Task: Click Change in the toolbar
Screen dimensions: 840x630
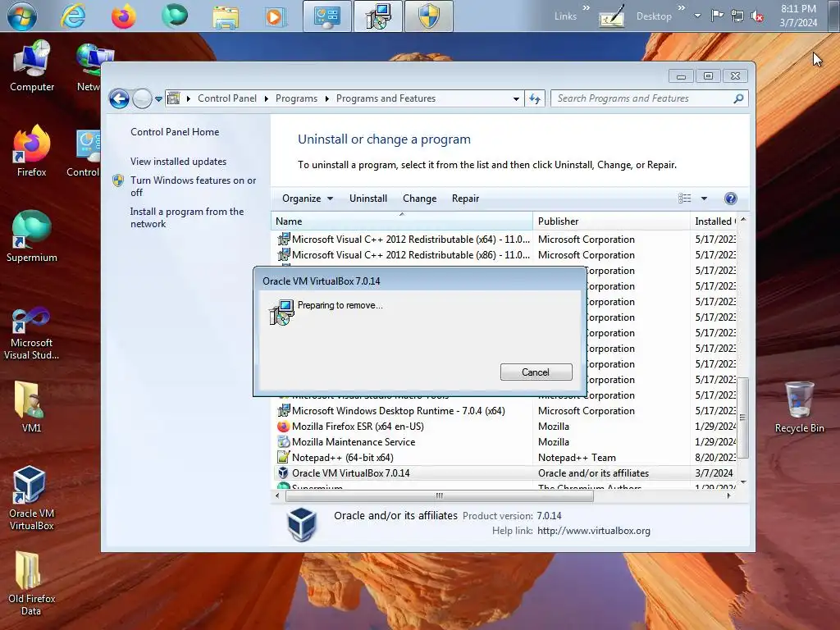Action: (x=419, y=199)
